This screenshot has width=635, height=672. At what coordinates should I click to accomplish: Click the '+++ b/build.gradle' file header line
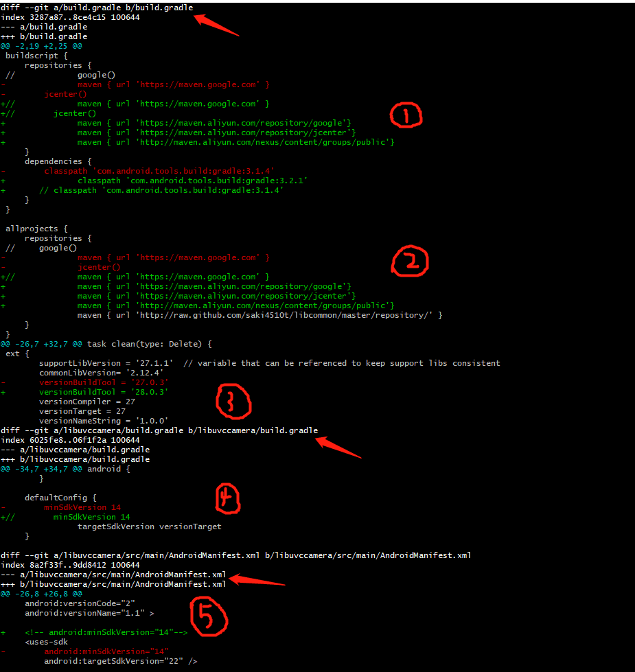(x=44, y=36)
